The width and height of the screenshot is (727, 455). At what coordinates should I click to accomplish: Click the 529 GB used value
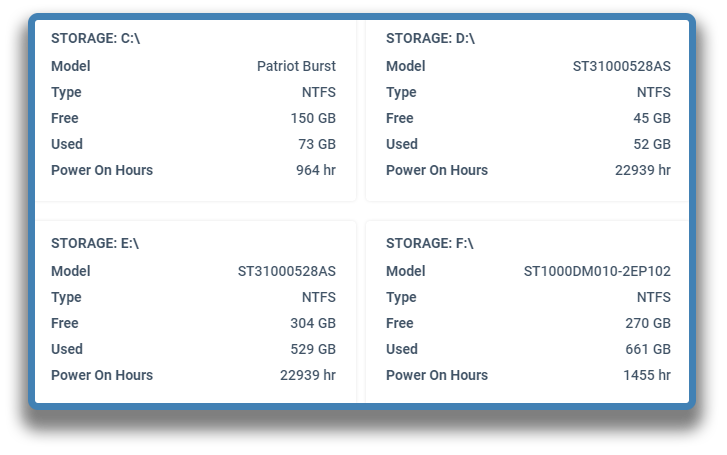pos(313,349)
